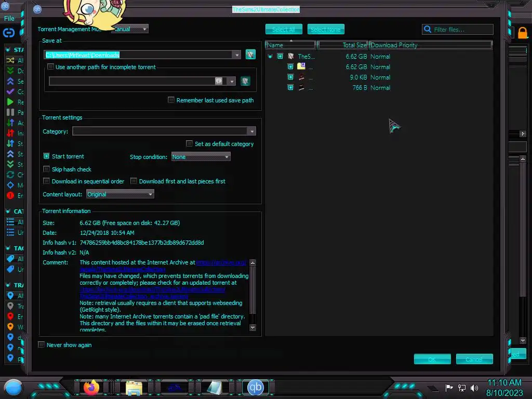Select the Untagged tag icon
532x399 pixels.
[10, 269]
